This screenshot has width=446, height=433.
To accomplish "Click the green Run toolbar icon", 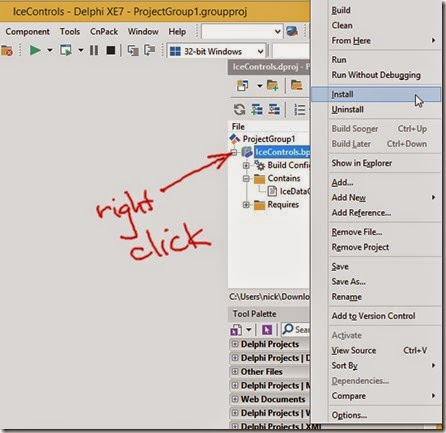I will coord(35,51).
